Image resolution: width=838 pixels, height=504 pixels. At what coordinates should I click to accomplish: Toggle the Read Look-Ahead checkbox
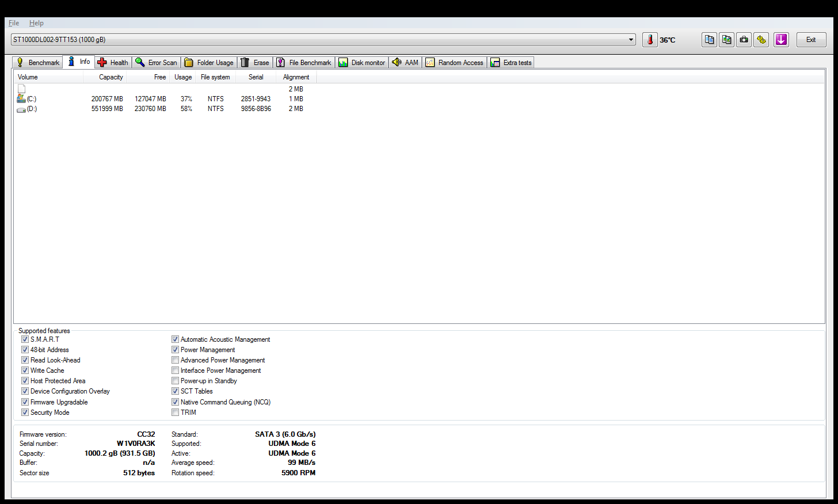coord(25,360)
